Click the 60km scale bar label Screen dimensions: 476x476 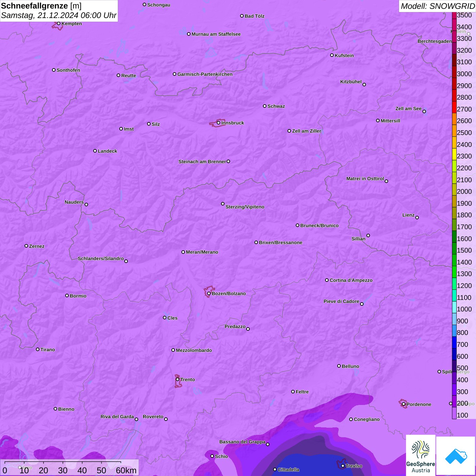point(126,470)
